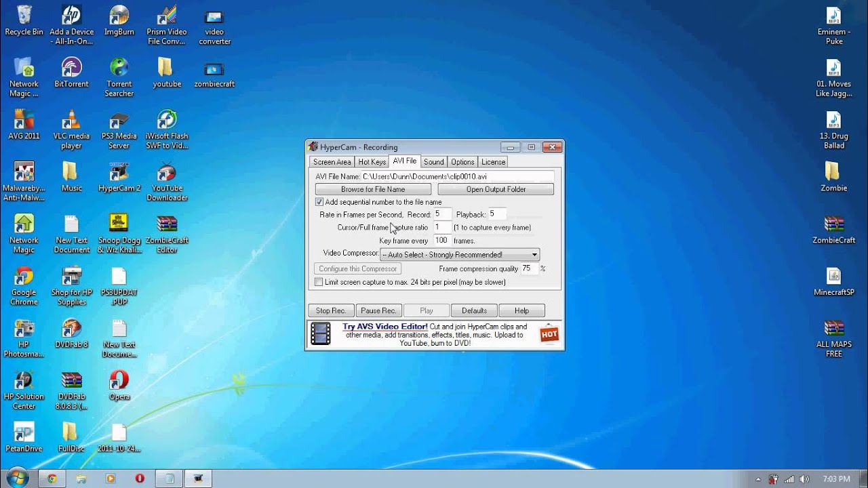
Task: Launch HyperCam 2 desktop shortcut
Action: pos(119,177)
